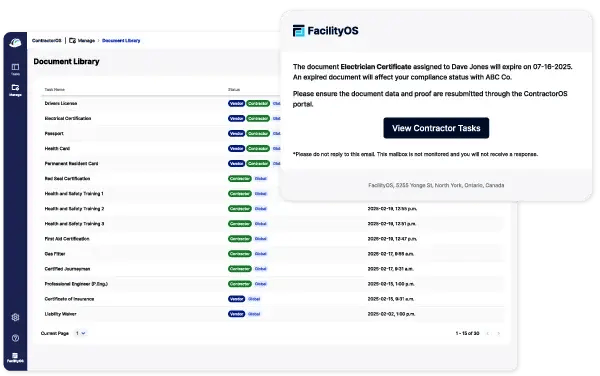The height and width of the screenshot is (376, 600).
Task: Click the ContractorOS breadcrumb
Action: coord(46,41)
